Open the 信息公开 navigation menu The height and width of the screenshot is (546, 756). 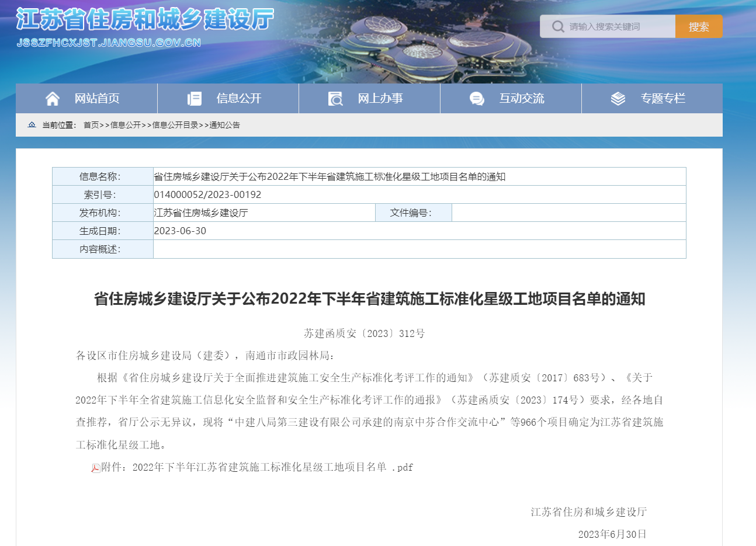coord(228,98)
